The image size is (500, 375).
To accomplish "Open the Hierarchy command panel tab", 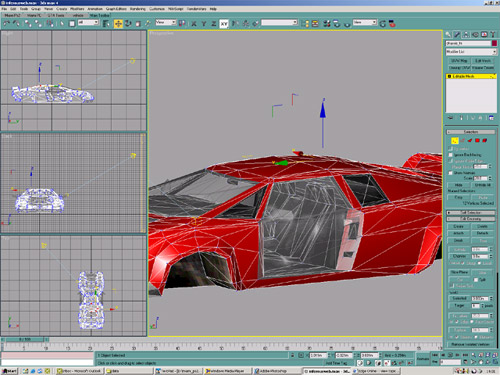I will (x=466, y=34).
